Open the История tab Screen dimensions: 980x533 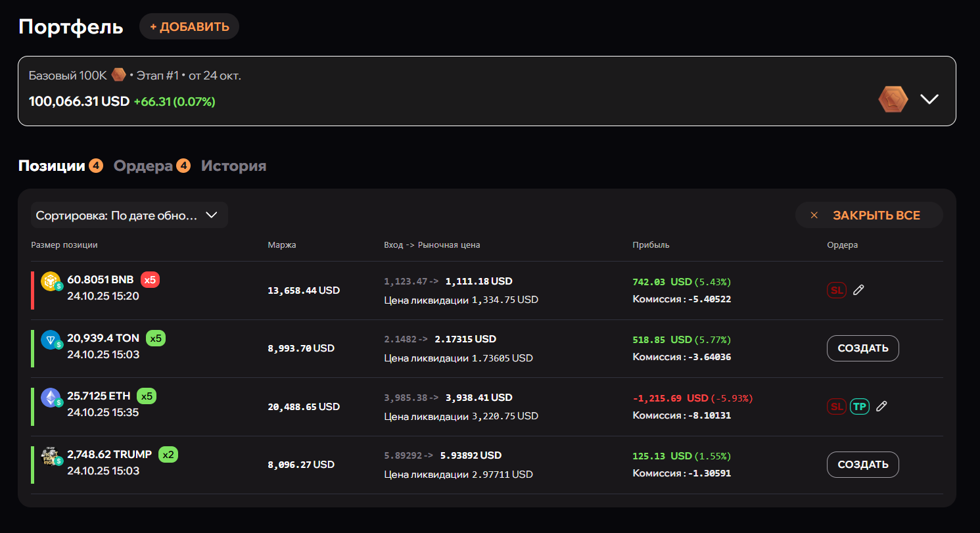pos(233,166)
